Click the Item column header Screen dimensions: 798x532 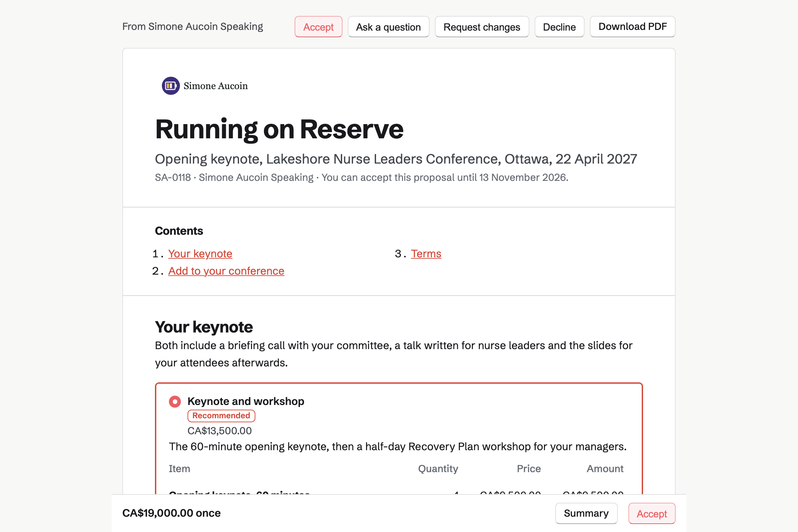pos(180,468)
